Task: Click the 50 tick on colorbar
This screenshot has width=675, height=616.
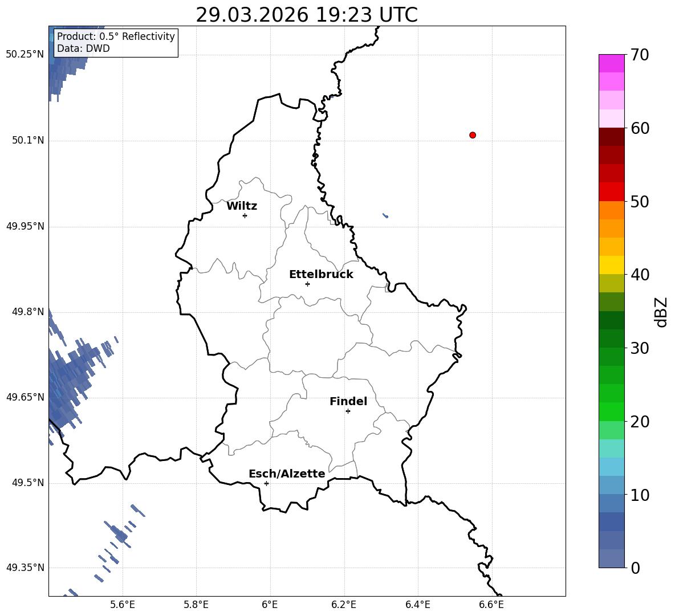Action: [x=640, y=201]
